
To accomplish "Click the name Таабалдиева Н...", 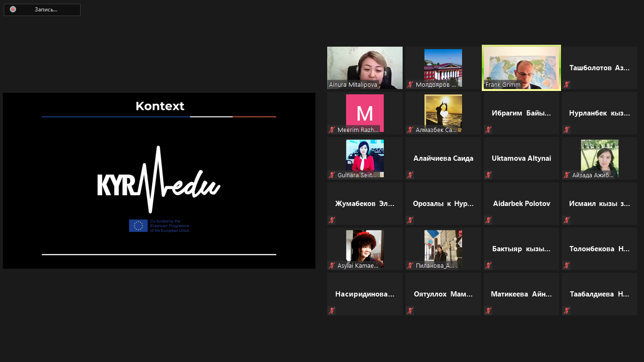I will point(600,294).
